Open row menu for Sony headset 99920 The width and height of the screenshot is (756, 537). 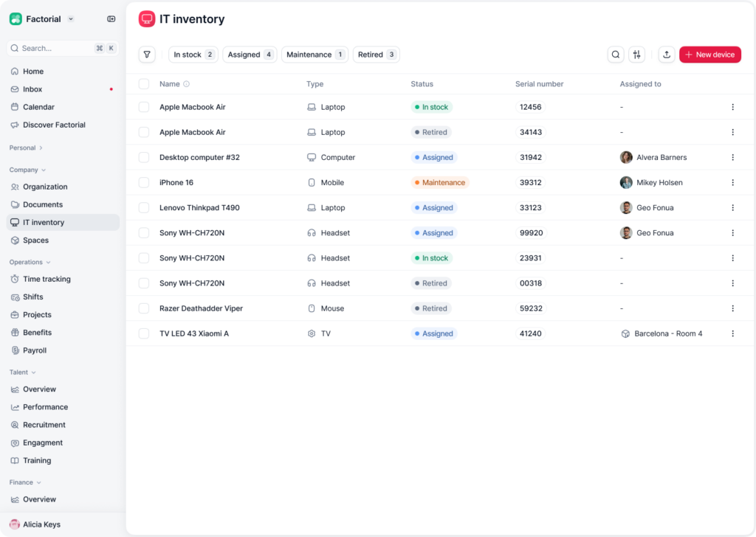tap(733, 232)
